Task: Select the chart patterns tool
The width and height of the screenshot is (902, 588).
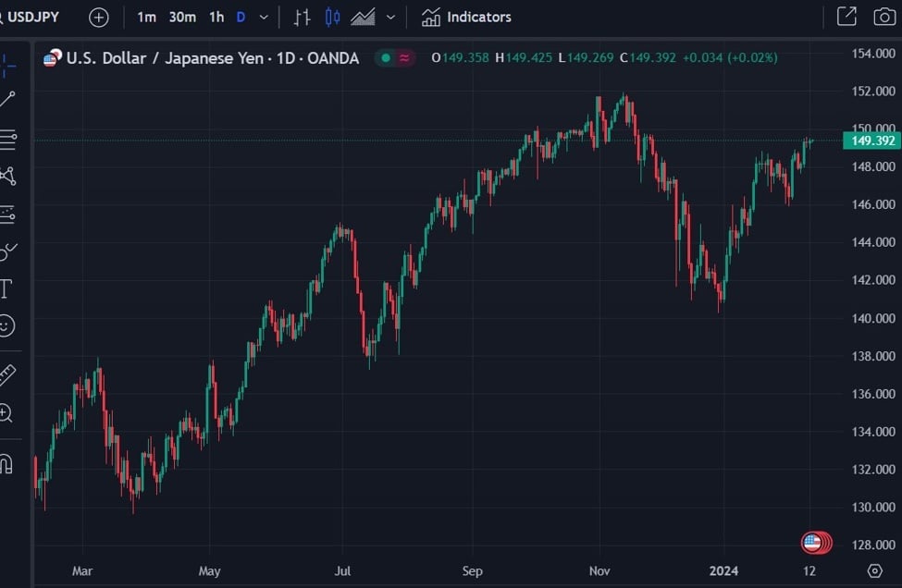Action: click(x=7, y=176)
